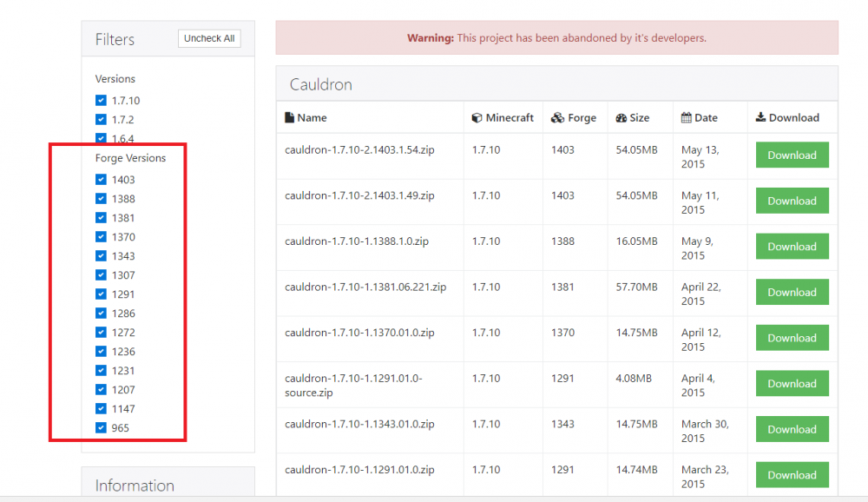Select the Minecraft column header

coord(503,117)
